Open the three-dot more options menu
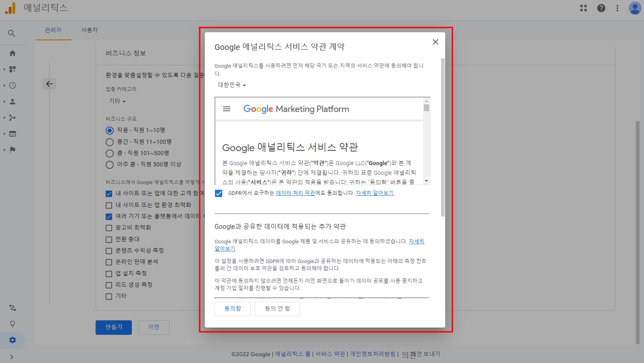The image size is (644, 363). pyautogui.click(x=617, y=8)
